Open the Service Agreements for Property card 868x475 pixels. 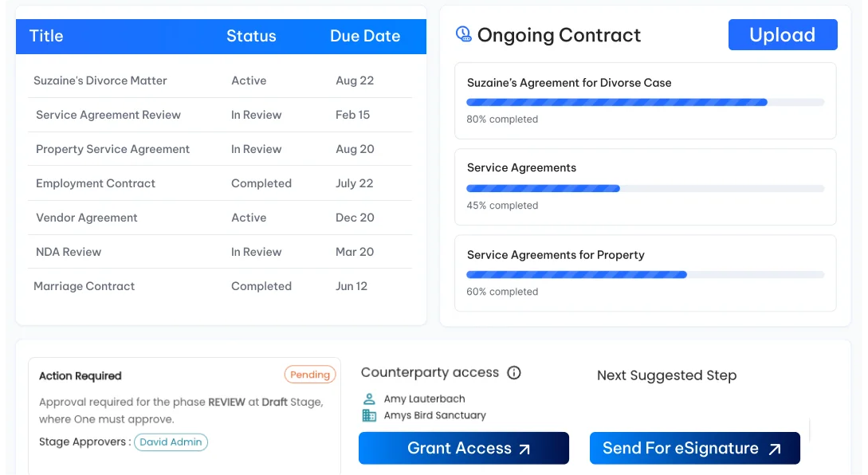(645, 273)
